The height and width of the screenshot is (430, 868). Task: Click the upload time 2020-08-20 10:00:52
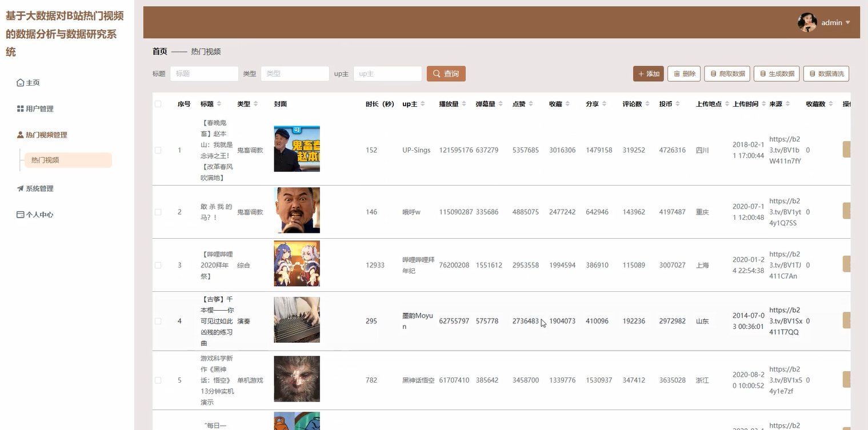click(x=748, y=380)
